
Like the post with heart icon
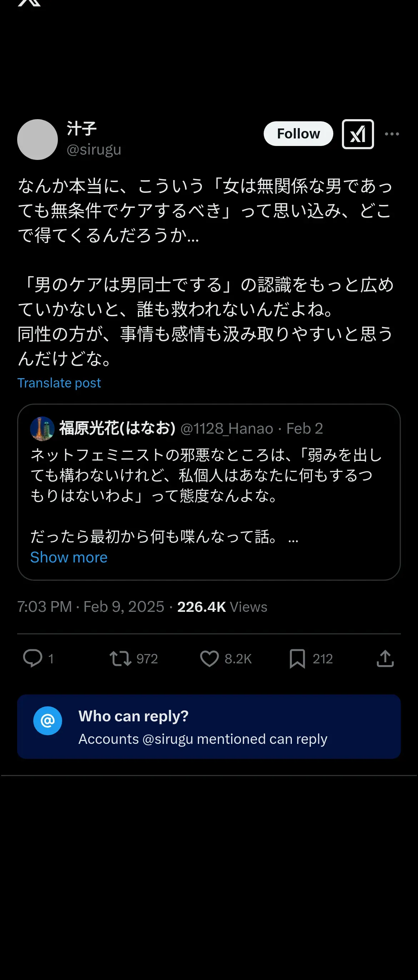[209, 658]
